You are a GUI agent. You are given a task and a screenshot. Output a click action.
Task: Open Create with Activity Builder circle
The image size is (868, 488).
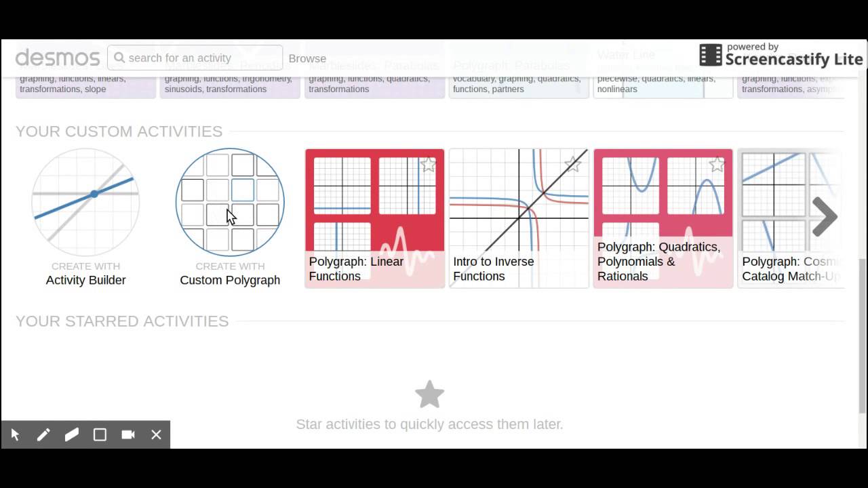coord(85,202)
